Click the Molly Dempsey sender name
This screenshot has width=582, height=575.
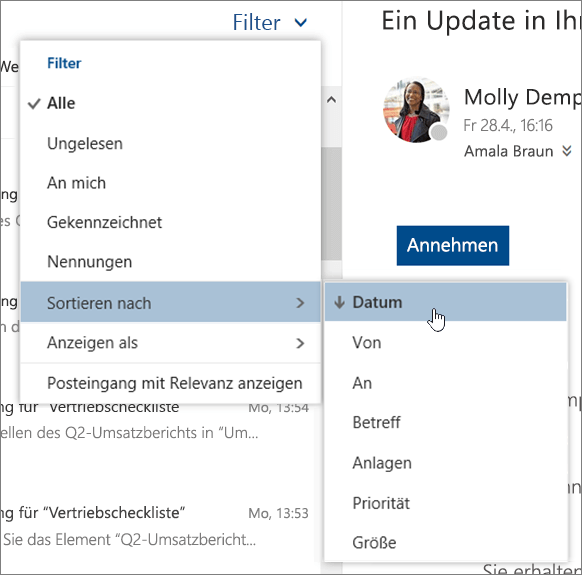pyautogui.click(x=522, y=97)
